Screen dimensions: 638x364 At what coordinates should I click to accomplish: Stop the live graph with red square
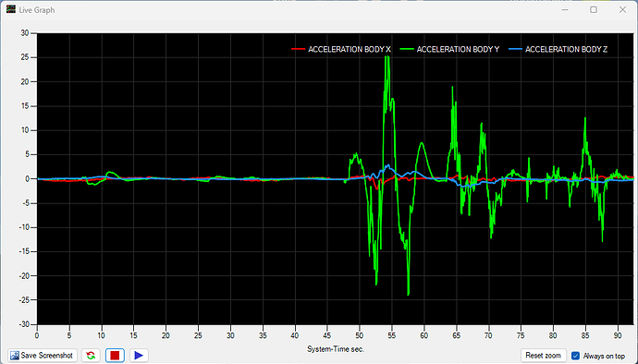115,356
